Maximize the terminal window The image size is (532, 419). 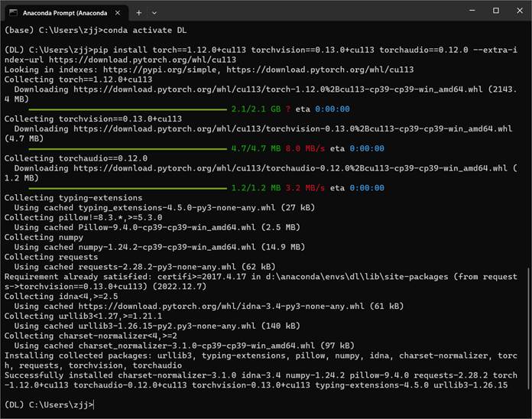pyautogui.click(x=496, y=11)
